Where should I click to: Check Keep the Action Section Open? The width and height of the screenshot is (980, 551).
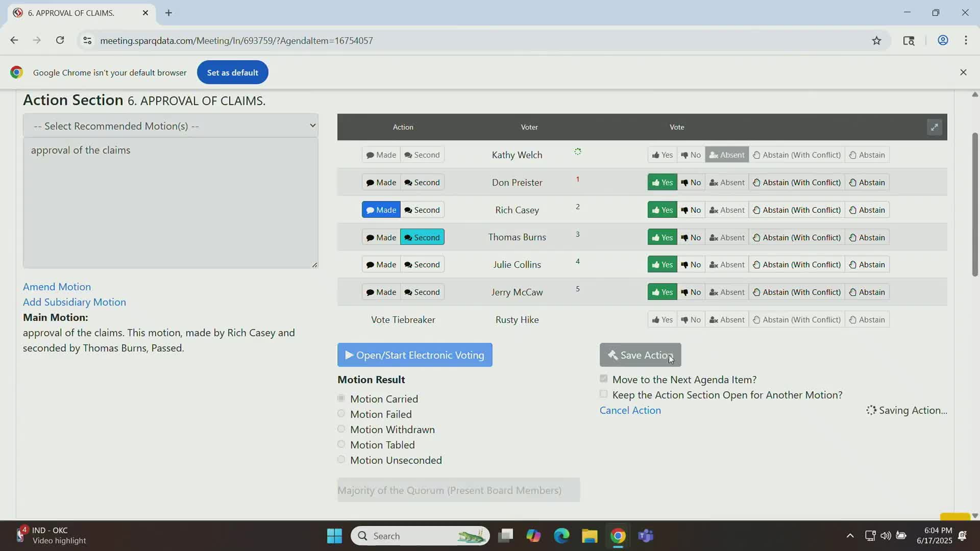click(604, 394)
